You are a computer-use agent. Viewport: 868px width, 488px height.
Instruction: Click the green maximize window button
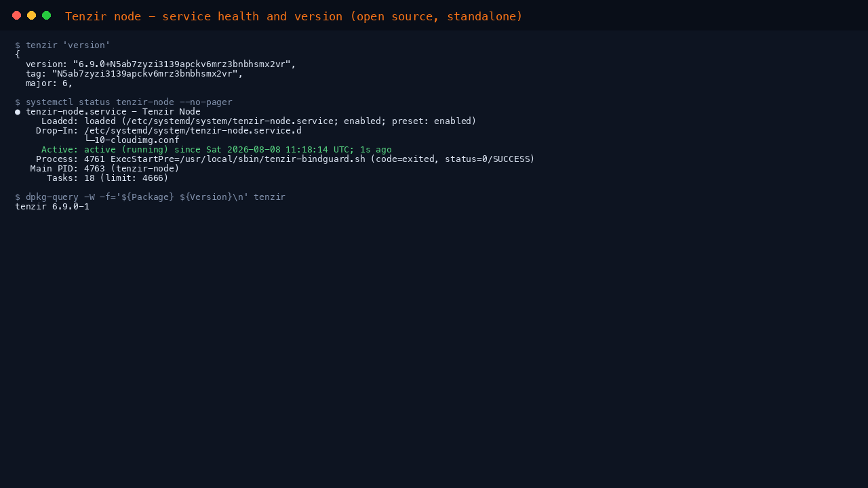47,16
